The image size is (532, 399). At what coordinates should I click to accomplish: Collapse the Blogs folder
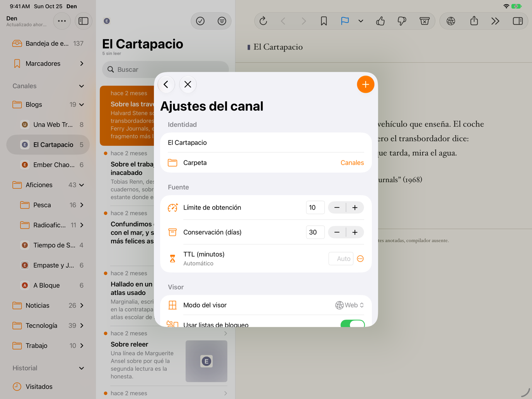click(x=82, y=104)
